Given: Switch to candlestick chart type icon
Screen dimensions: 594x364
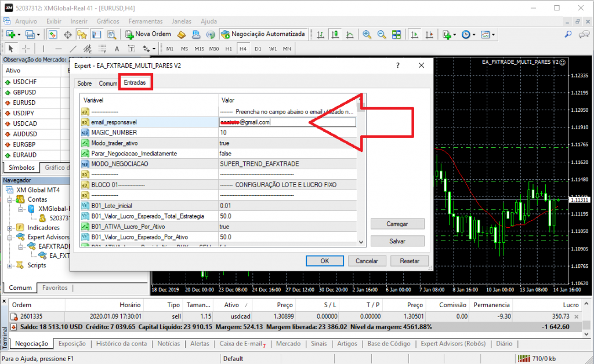Looking at the screenshot, I should tap(335, 34).
